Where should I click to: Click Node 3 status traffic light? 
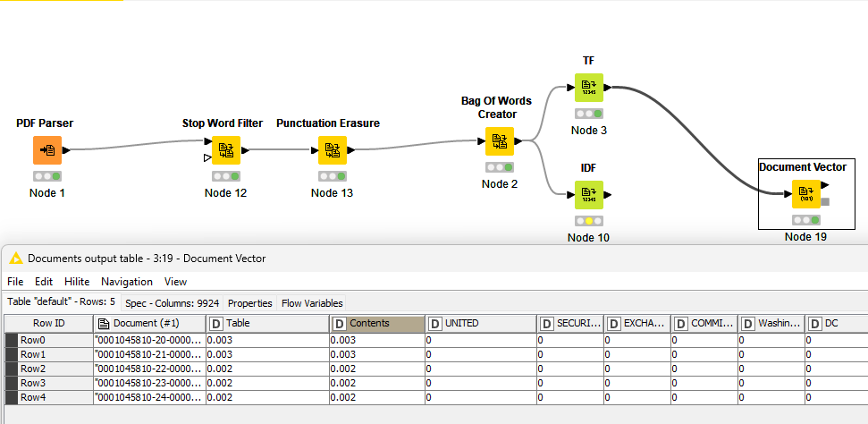point(588,114)
